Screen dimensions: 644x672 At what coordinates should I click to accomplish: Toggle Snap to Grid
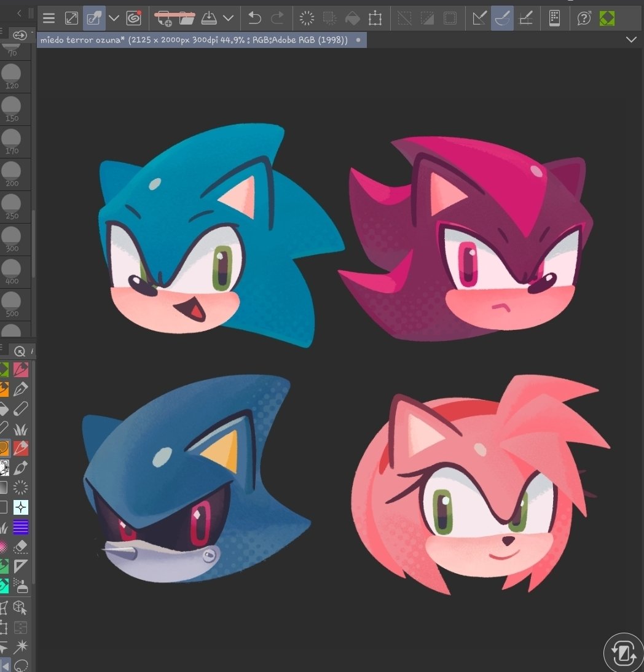[525, 18]
